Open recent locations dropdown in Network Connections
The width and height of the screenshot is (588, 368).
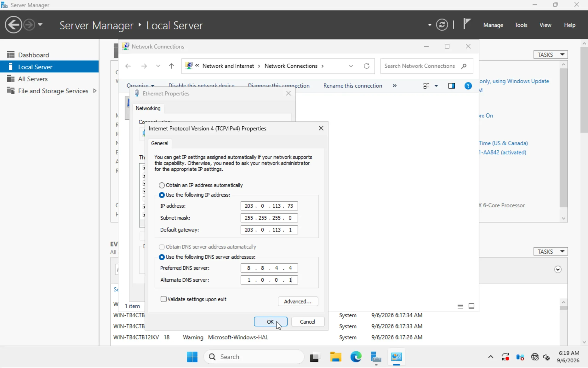click(x=158, y=66)
